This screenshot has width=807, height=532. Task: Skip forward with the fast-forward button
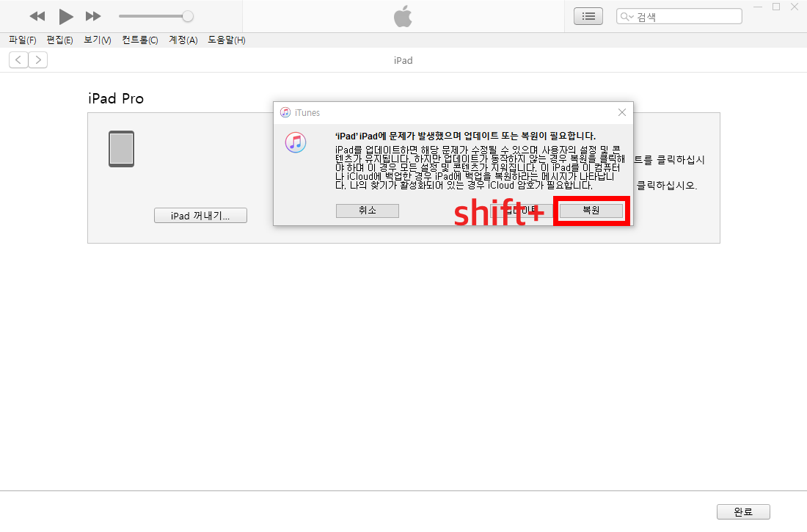point(93,16)
